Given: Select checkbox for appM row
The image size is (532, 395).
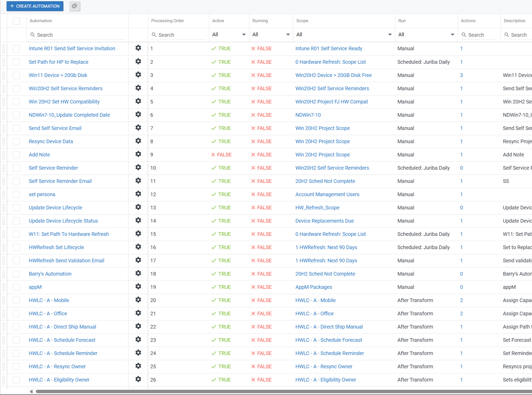Looking at the screenshot, I should (16, 287).
